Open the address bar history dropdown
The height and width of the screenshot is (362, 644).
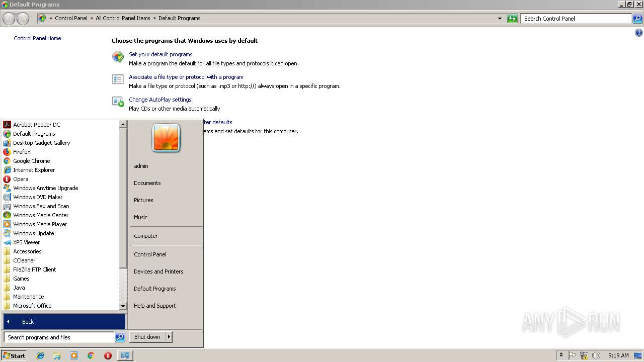coord(500,19)
